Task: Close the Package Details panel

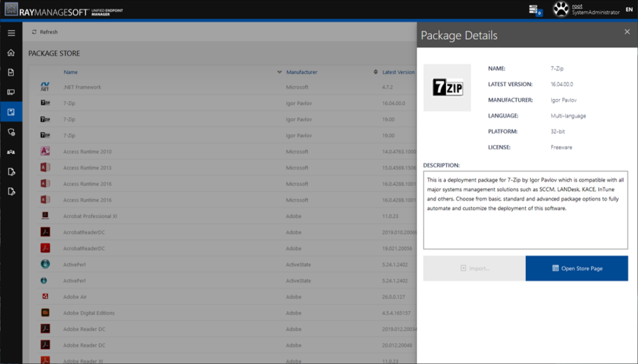Action: pos(627,32)
